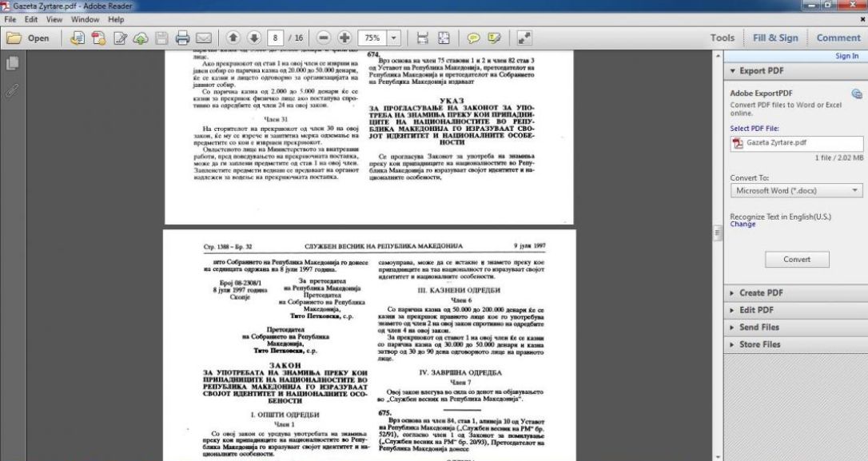Go to next page with down arrow
Viewport: 868px width, 461px height.
click(x=253, y=38)
